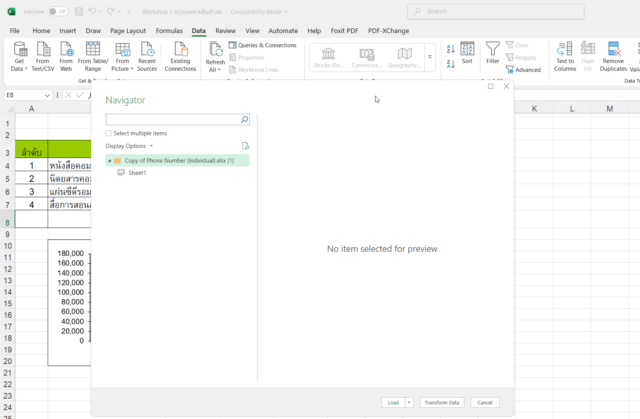Click Text to Columns

(565, 57)
